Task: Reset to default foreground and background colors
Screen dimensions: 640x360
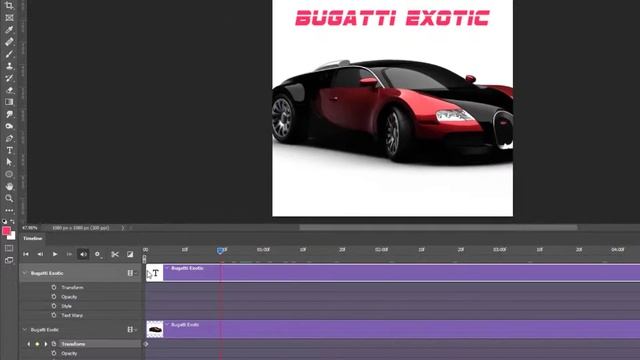Action: click(x=4, y=221)
